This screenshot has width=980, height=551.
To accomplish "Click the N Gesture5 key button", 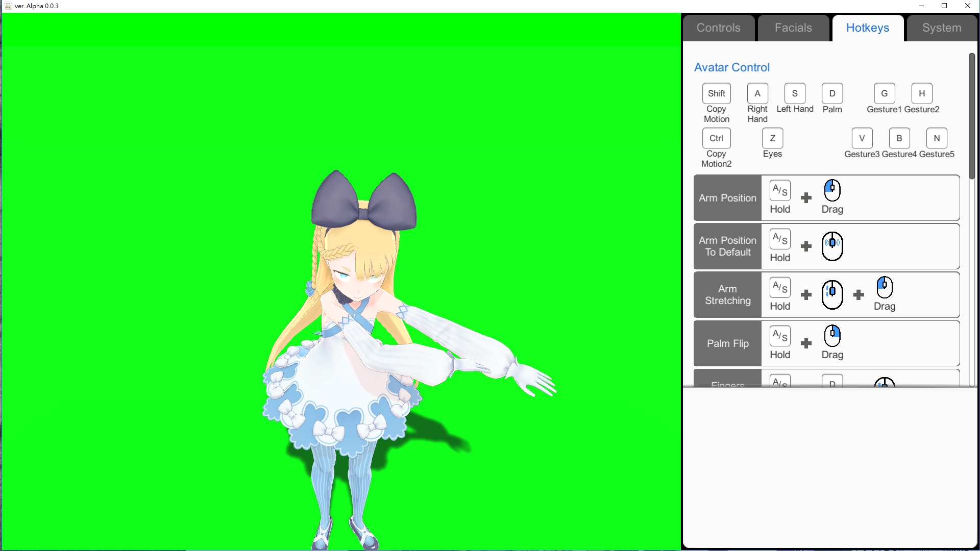I will (x=937, y=138).
